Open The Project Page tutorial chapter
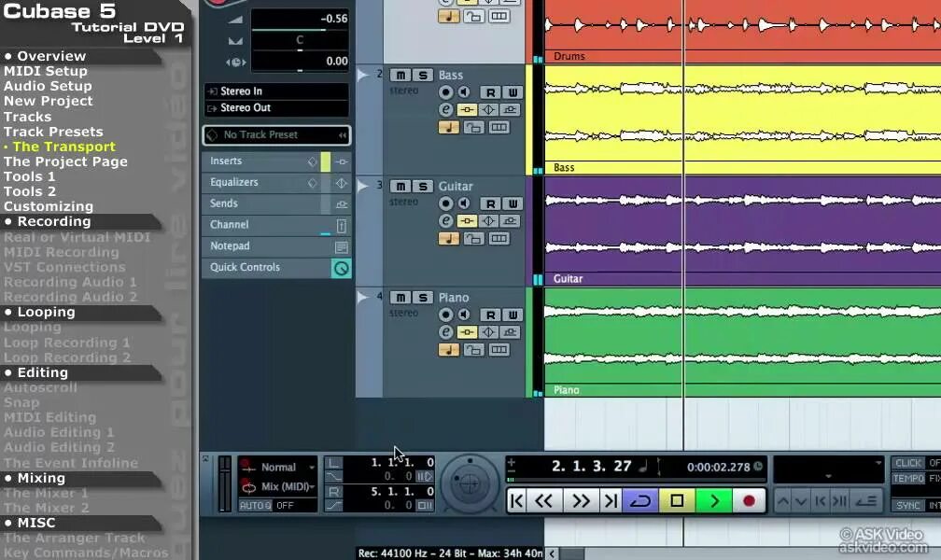The image size is (941, 560). click(65, 161)
